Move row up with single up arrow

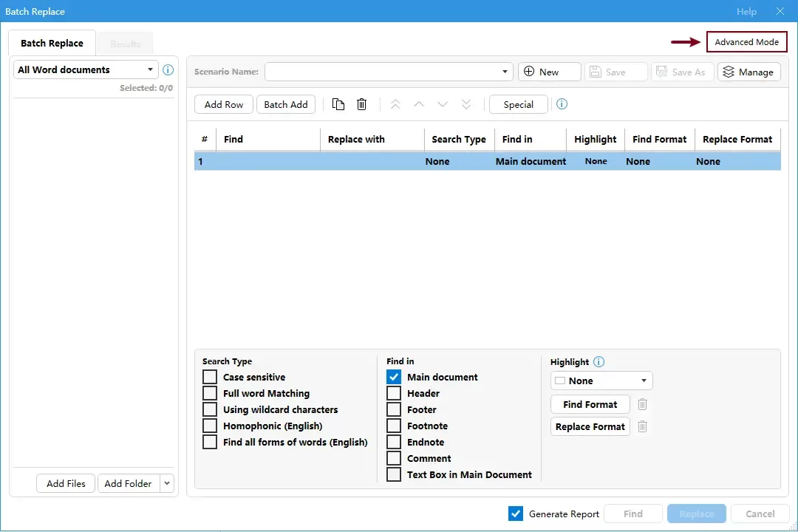click(x=419, y=104)
